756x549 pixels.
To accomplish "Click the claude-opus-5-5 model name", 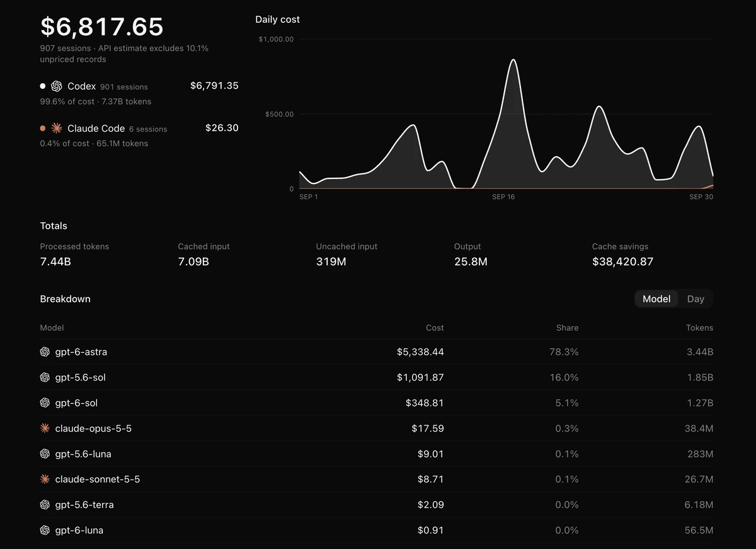I will click(x=93, y=429).
